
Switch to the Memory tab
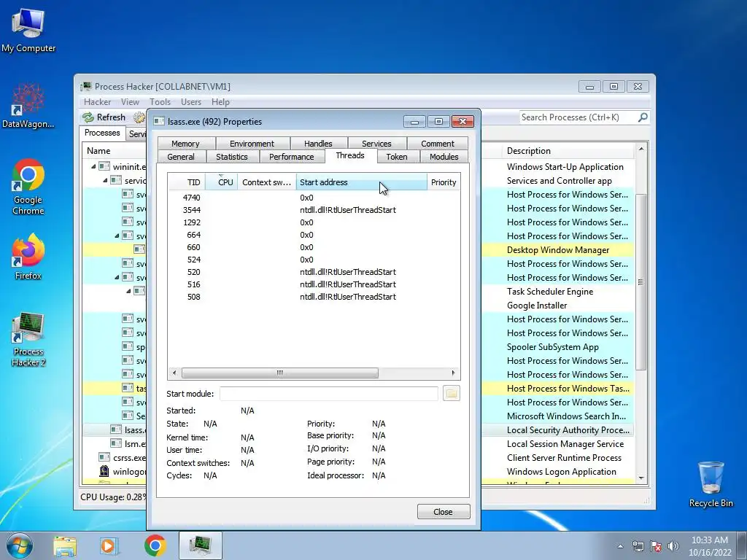185,144
